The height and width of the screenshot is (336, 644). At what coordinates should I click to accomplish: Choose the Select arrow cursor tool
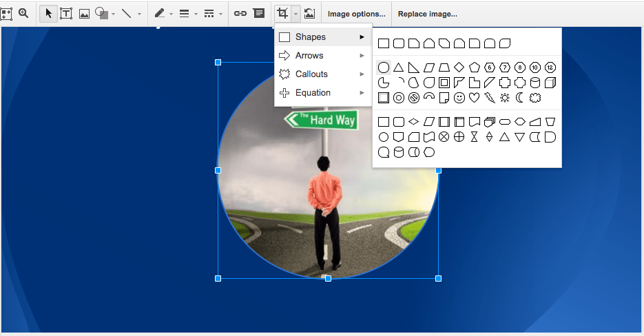48,14
